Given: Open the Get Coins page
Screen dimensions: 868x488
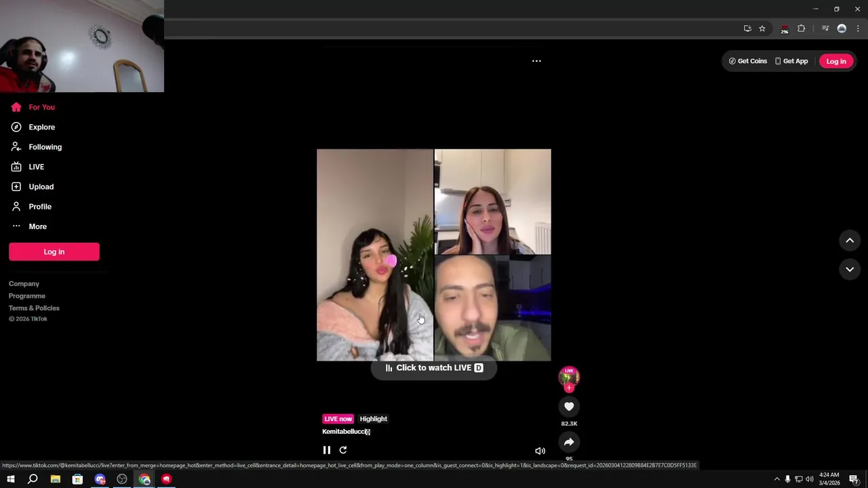Looking at the screenshot, I should (x=748, y=61).
